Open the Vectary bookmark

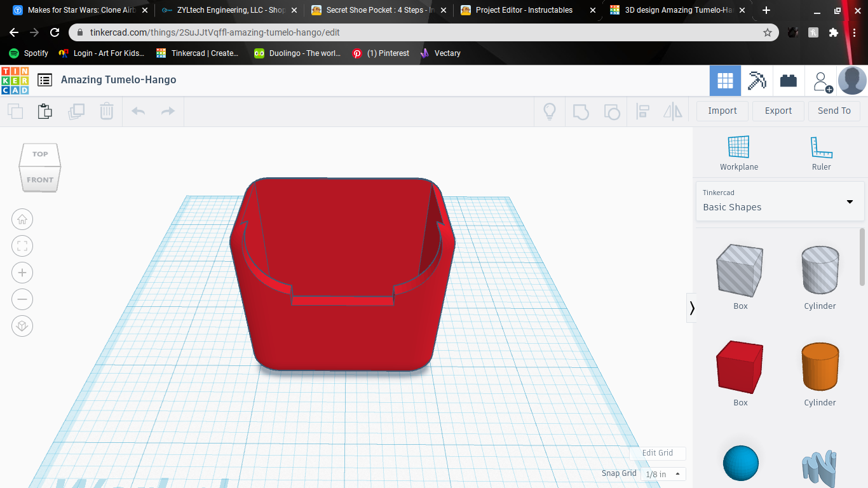click(440, 53)
